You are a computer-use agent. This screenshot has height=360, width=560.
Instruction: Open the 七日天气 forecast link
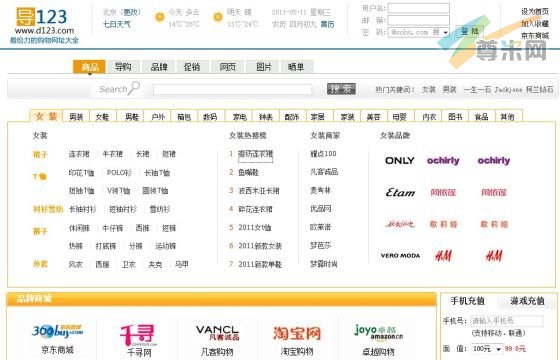coord(117,24)
